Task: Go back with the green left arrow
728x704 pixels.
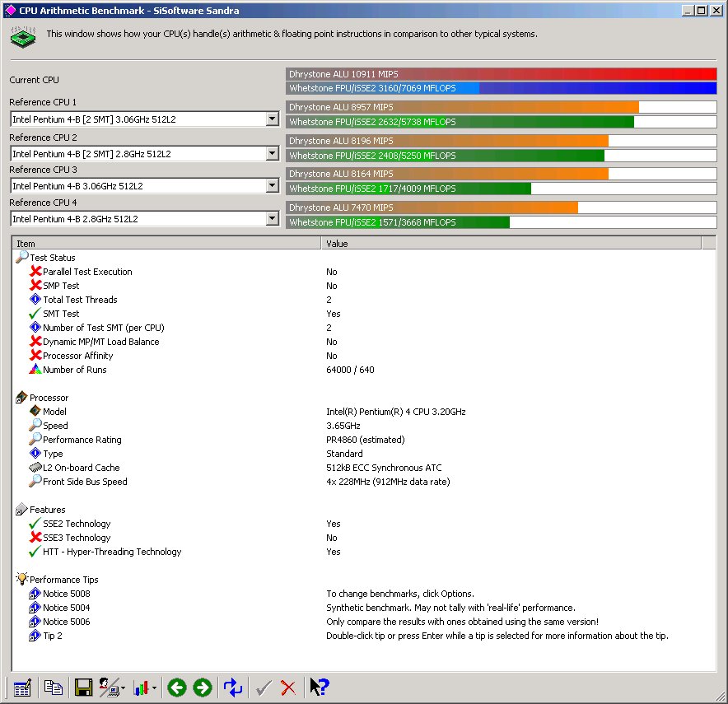Action: point(177,688)
